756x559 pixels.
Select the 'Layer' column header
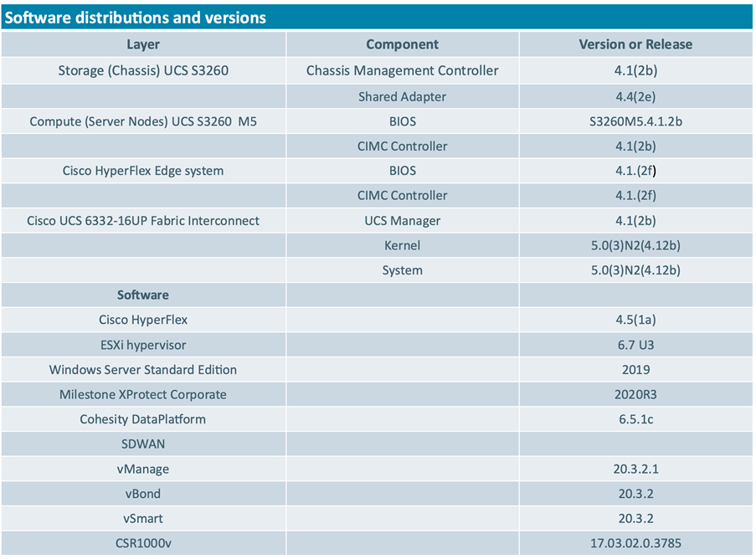(x=143, y=44)
